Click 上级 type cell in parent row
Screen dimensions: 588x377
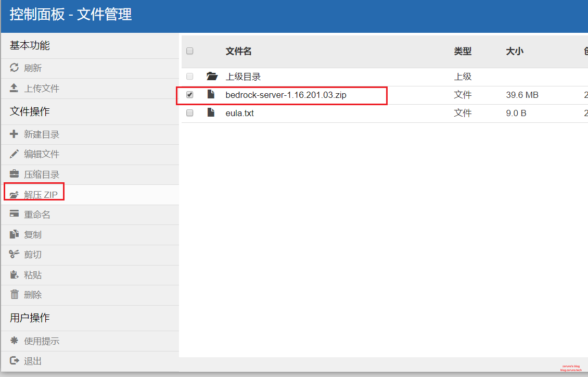pos(463,77)
